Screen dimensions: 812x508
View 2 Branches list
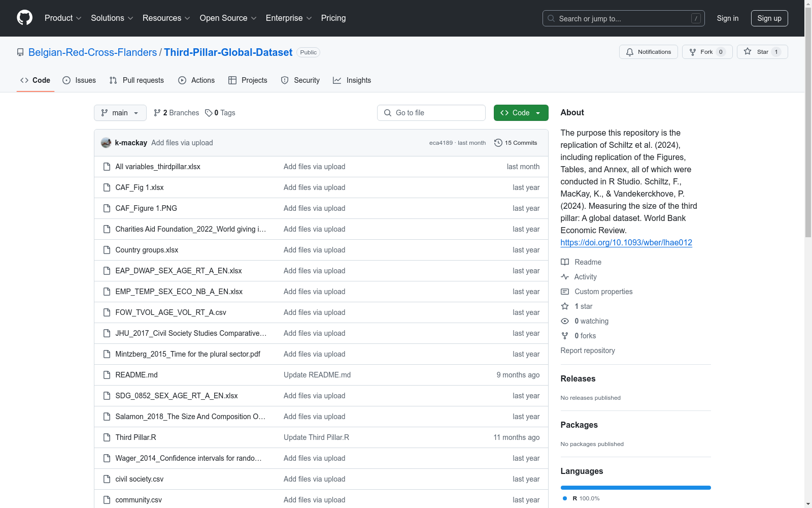pyautogui.click(x=176, y=113)
